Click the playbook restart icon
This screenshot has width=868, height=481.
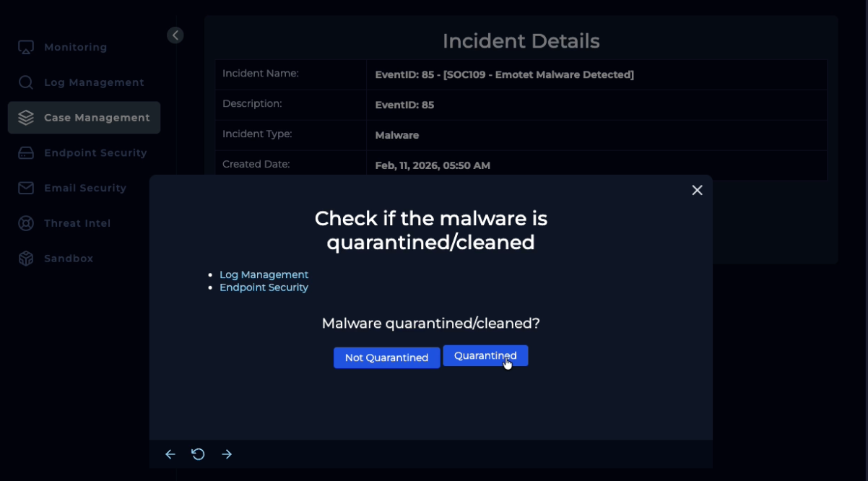(198, 454)
